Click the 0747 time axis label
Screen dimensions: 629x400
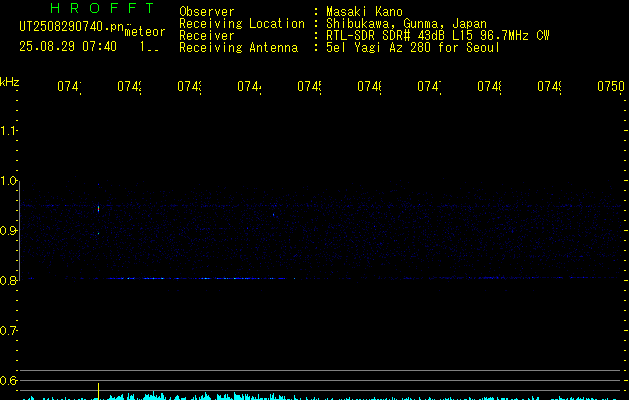429,86
